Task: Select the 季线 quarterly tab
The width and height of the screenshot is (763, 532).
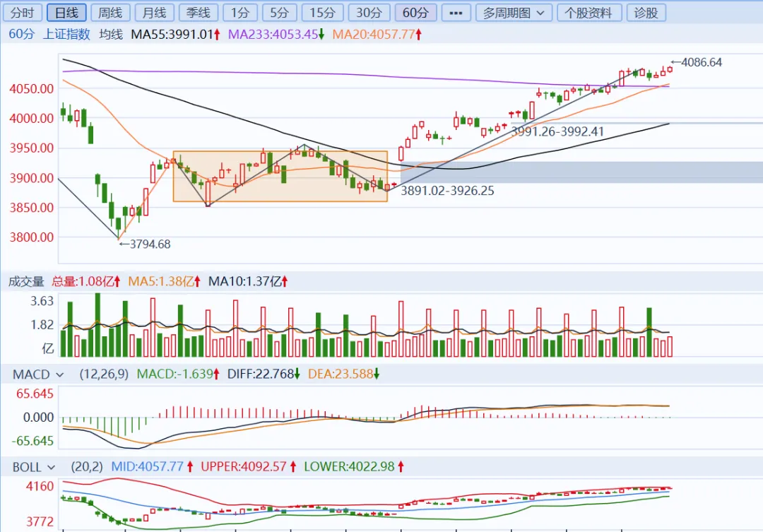Action: coord(199,13)
